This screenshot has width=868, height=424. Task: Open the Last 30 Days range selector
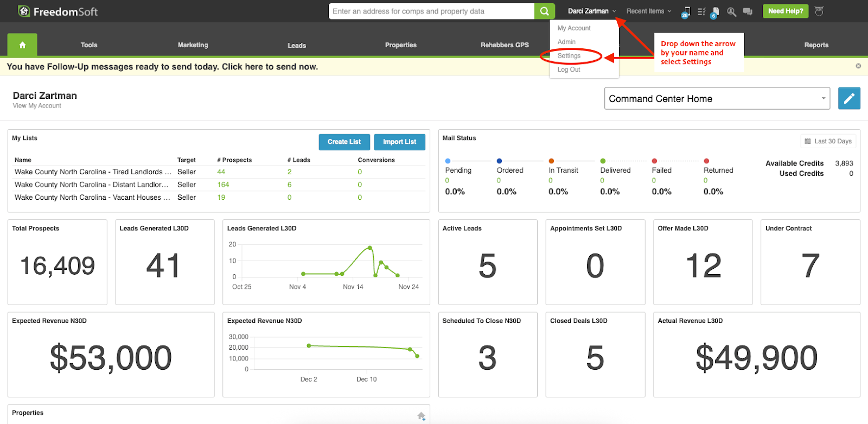[828, 141]
